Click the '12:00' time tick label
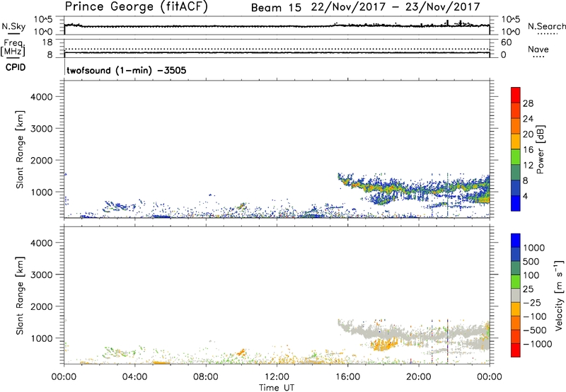 [277, 377]
